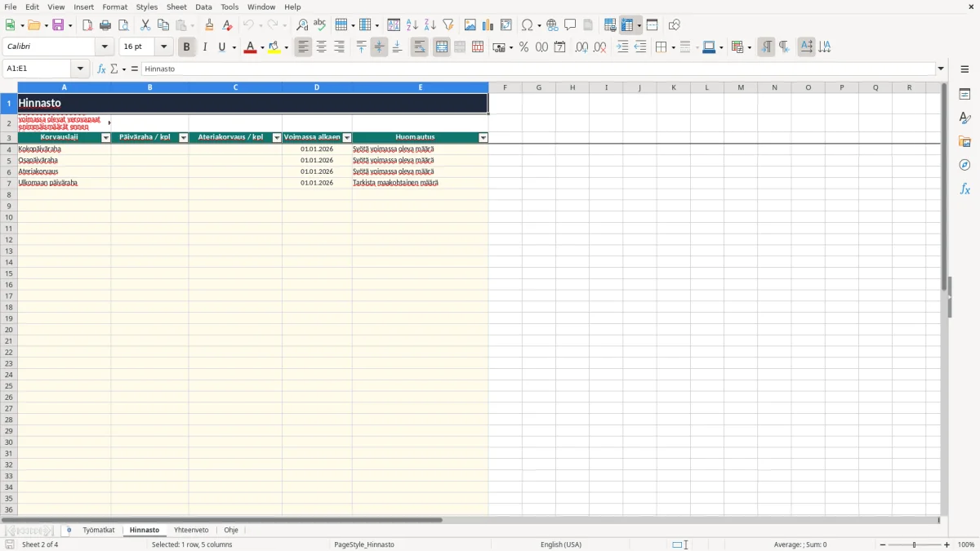This screenshot has width=980, height=551.
Task: Click zoom in plus button
Action: point(947,544)
